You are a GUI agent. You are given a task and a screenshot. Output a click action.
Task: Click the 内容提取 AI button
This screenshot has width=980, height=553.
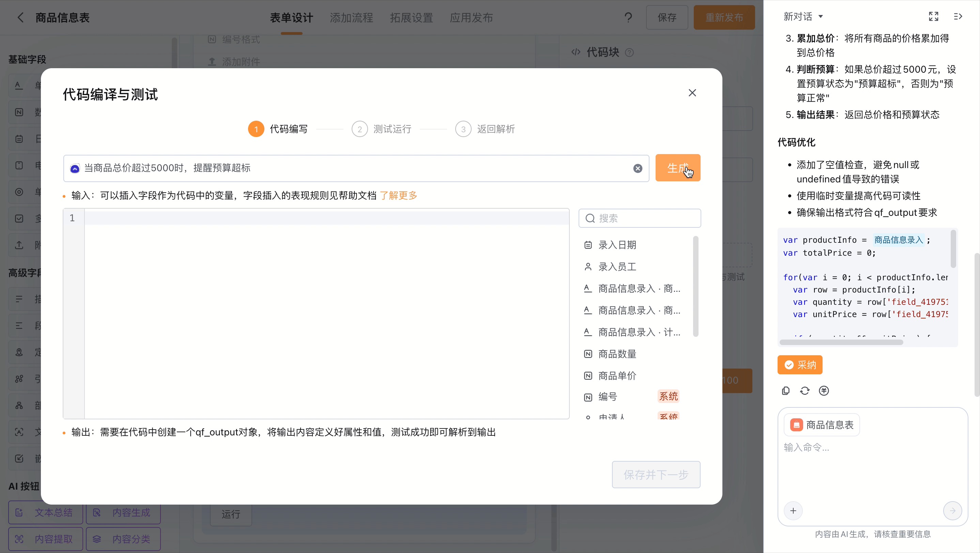pyautogui.click(x=46, y=539)
